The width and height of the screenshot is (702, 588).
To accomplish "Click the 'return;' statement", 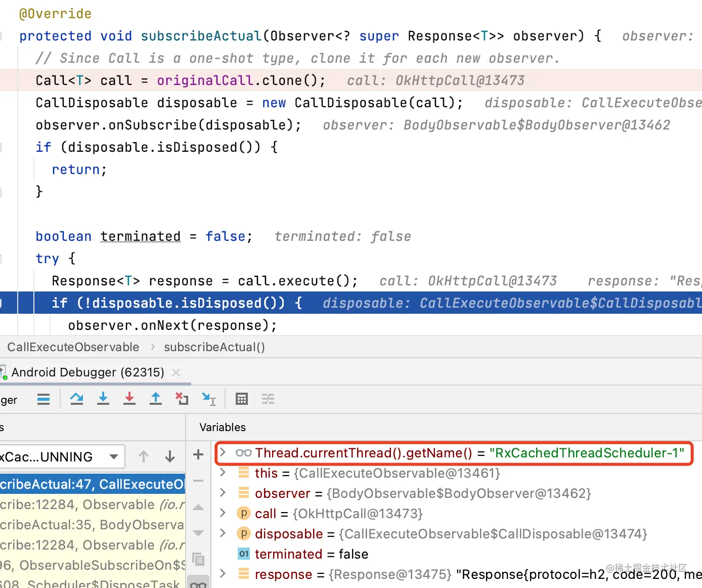I will click(x=79, y=170).
